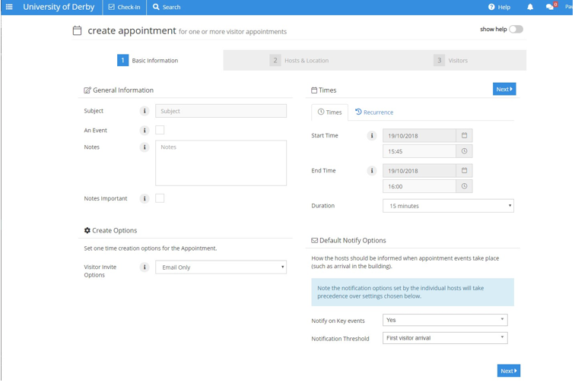This screenshot has height=392, width=575.
Task: Tick the Notes Important checkbox
Action: (x=160, y=198)
